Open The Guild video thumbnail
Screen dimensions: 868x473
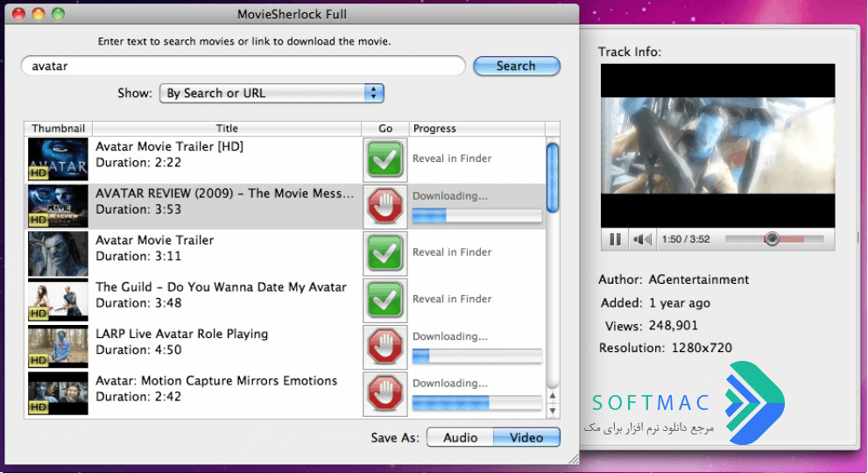point(58,300)
